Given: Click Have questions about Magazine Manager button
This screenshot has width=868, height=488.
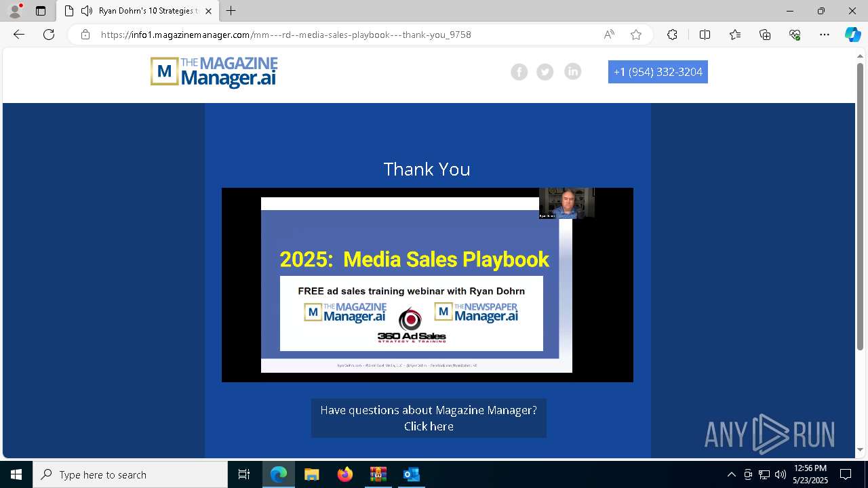Looking at the screenshot, I should (429, 418).
